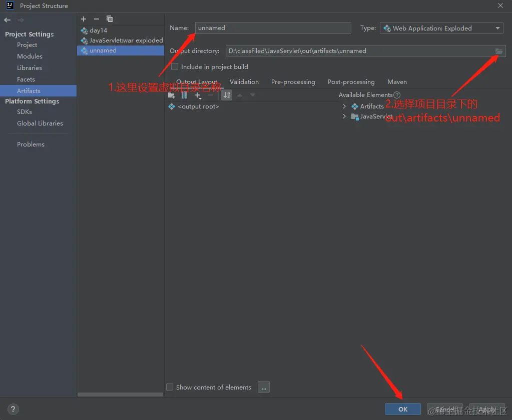Expand the Artifacts available element
Viewport: 512px width, 420px height.
tap(344, 106)
